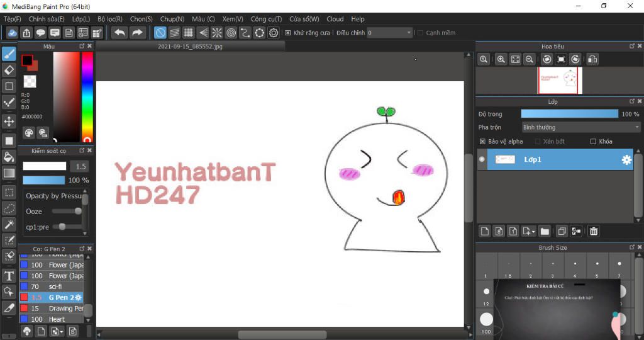Select the Move tool
This screenshot has width=644, height=340.
click(x=9, y=122)
